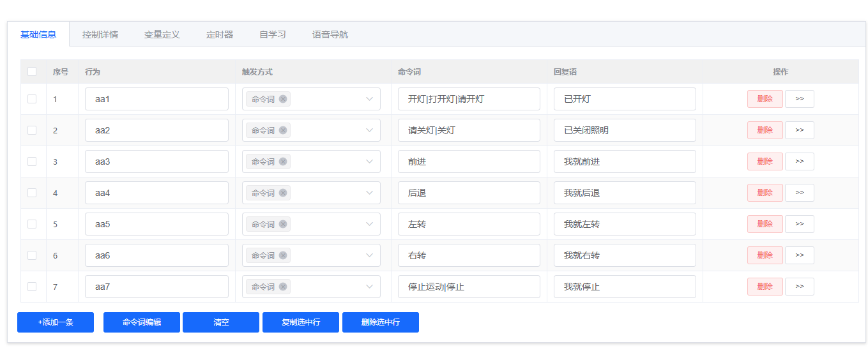Remove the 命令词 tag in row aa4

(283, 193)
